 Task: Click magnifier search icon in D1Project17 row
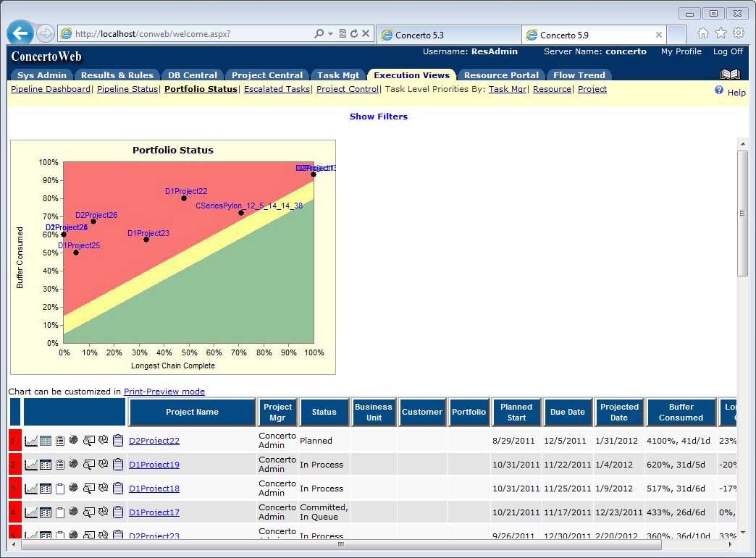point(88,512)
